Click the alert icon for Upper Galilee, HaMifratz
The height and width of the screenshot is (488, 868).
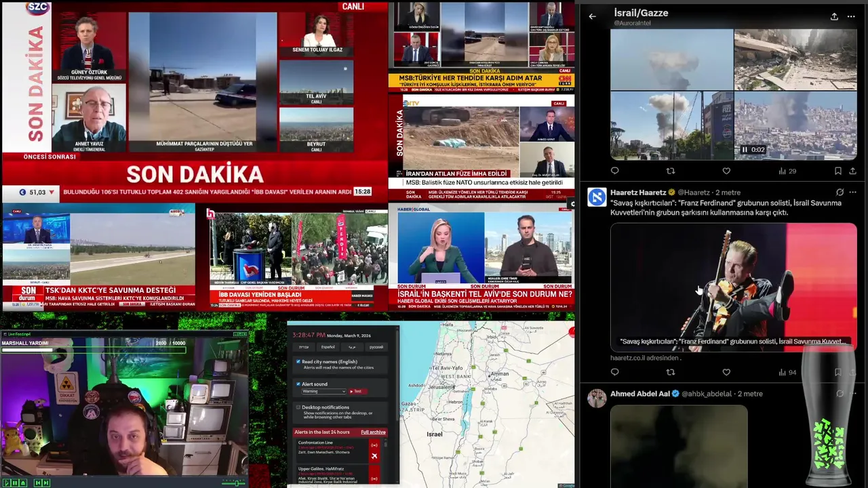tap(374, 479)
